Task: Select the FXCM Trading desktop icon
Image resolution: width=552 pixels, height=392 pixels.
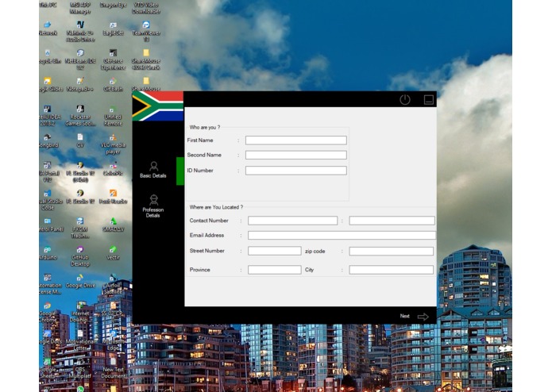Action: coord(80,228)
